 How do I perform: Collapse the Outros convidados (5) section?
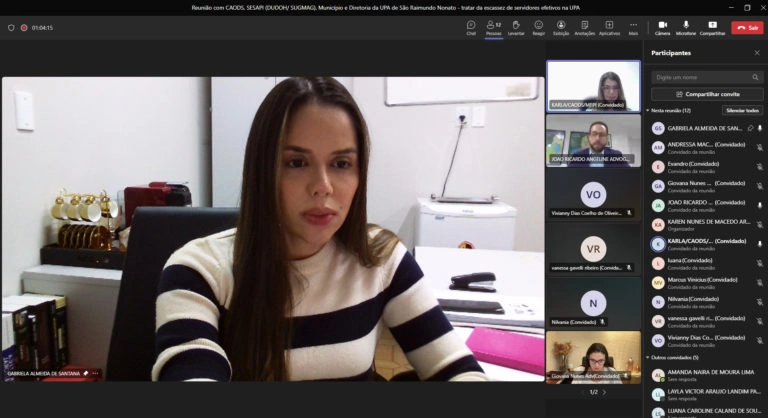[x=648, y=357]
